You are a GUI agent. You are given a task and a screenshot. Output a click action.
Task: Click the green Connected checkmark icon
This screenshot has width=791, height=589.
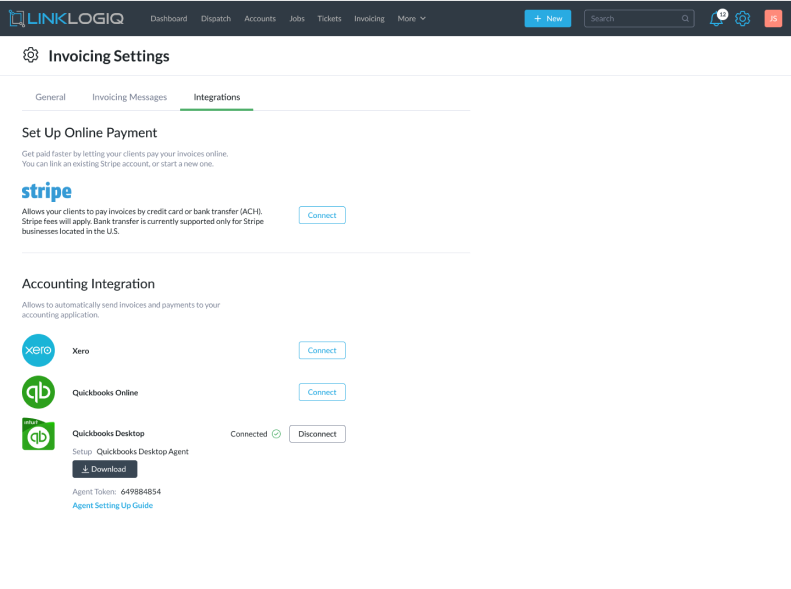click(x=276, y=434)
